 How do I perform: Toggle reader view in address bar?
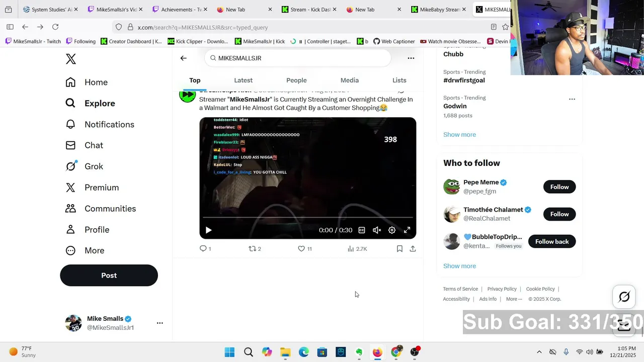coord(494,27)
